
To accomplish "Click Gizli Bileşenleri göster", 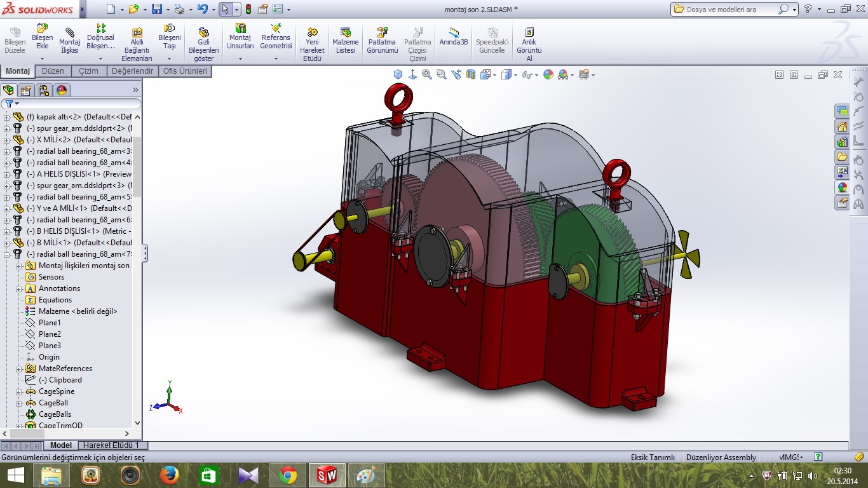I will pos(204,44).
